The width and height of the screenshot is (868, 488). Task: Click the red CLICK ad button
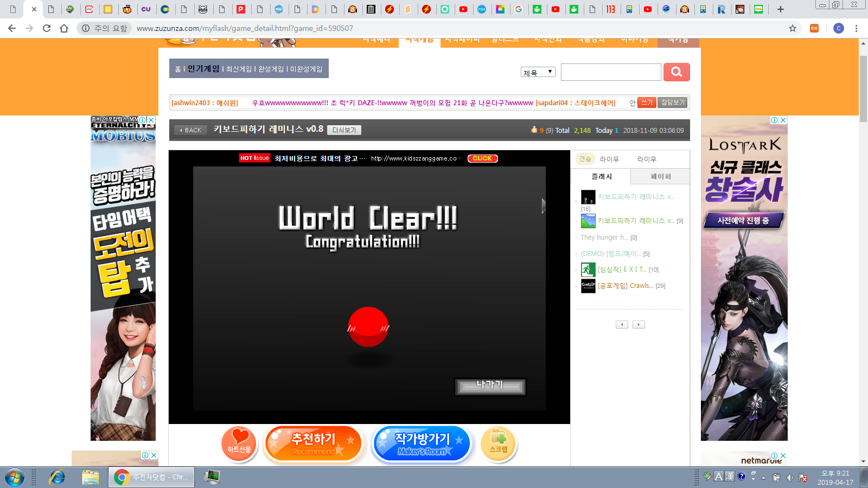point(482,158)
